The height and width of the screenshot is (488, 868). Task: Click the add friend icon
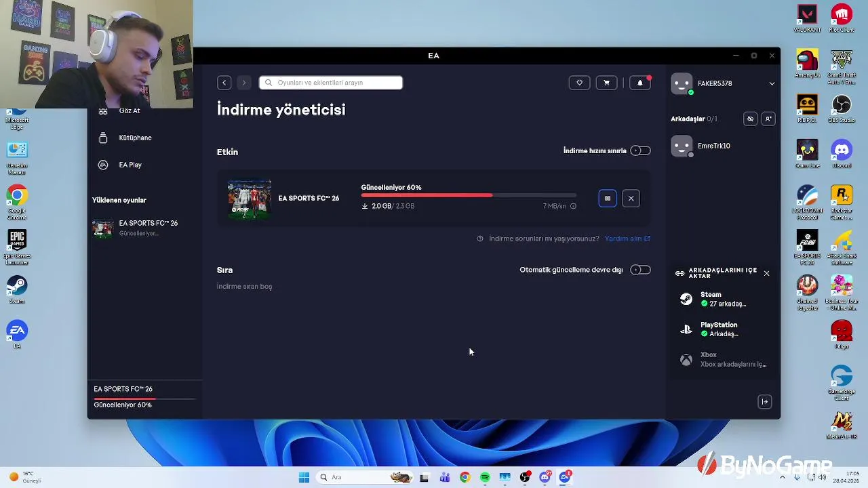coord(768,119)
